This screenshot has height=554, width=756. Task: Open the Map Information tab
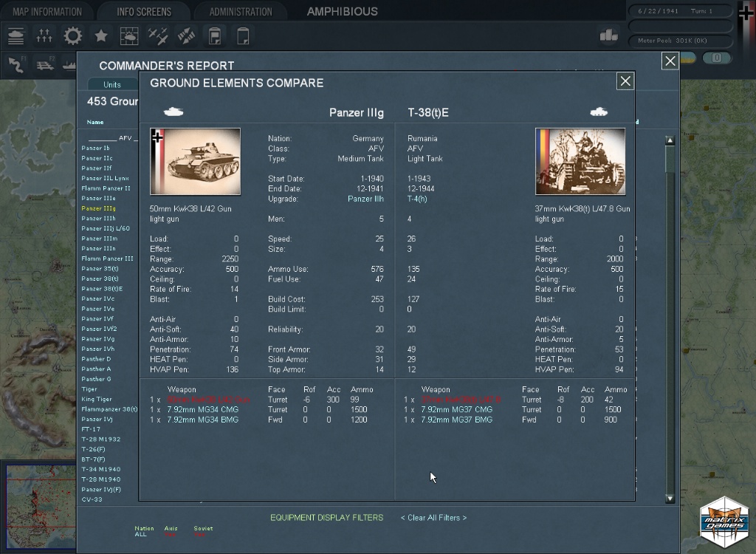click(x=47, y=12)
